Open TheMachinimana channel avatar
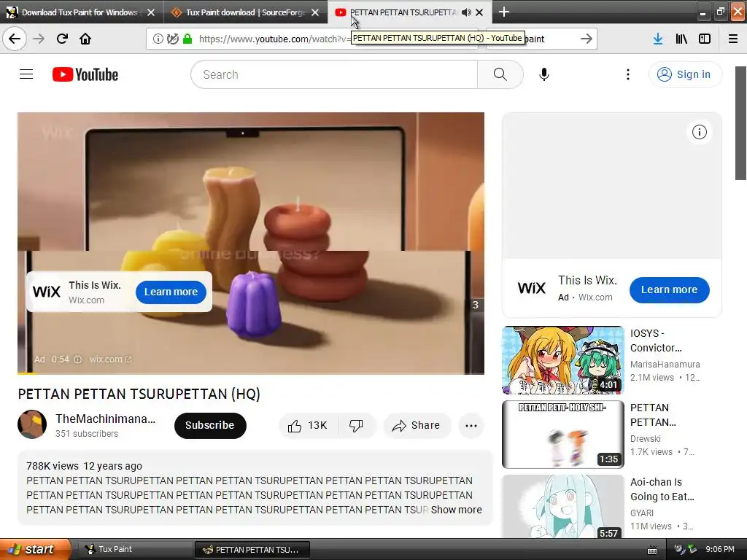 click(x=32, y=424)
